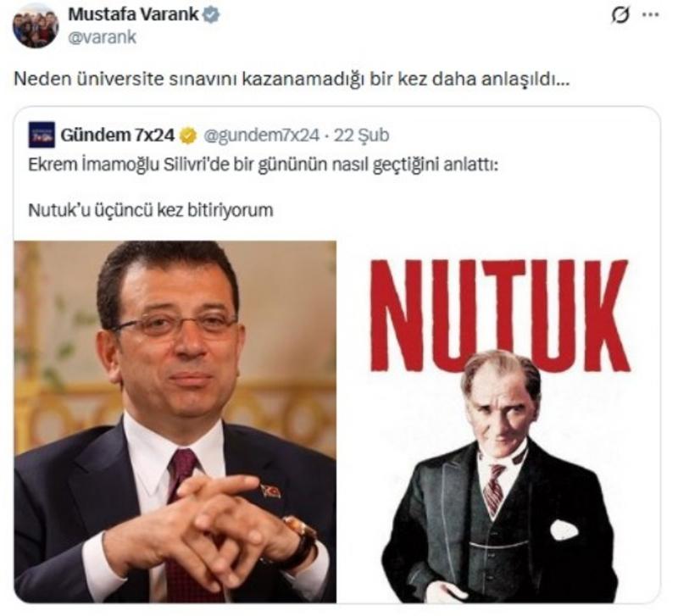Open the @varank handle link

102,37
